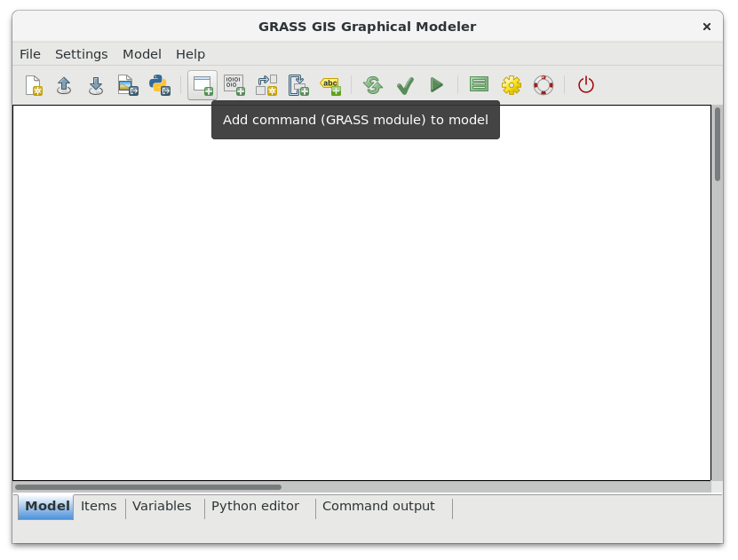Add loop/series to model icon
The height and width of the screenshot is (560, 738).
click(298, 85)
